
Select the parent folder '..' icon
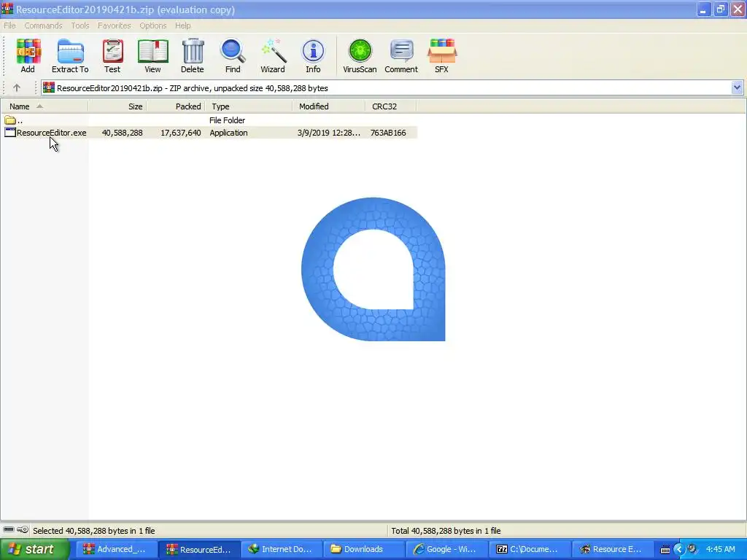10,120
